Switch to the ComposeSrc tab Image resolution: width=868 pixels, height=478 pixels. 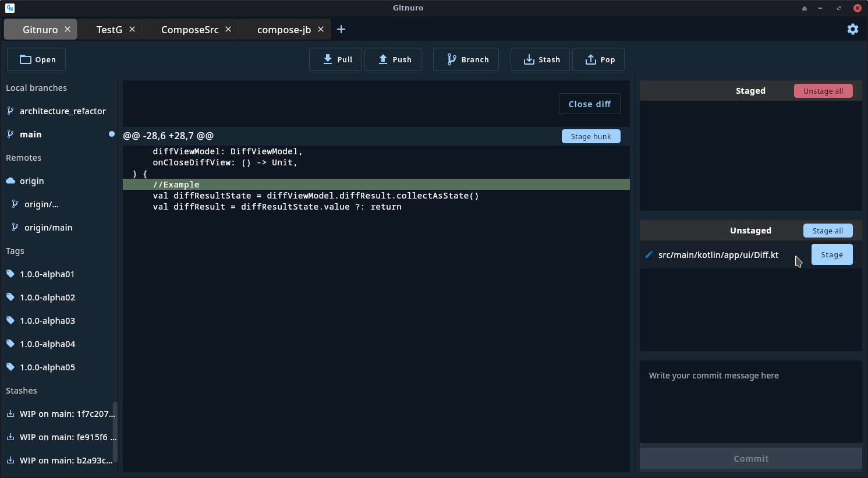[190, 30]
